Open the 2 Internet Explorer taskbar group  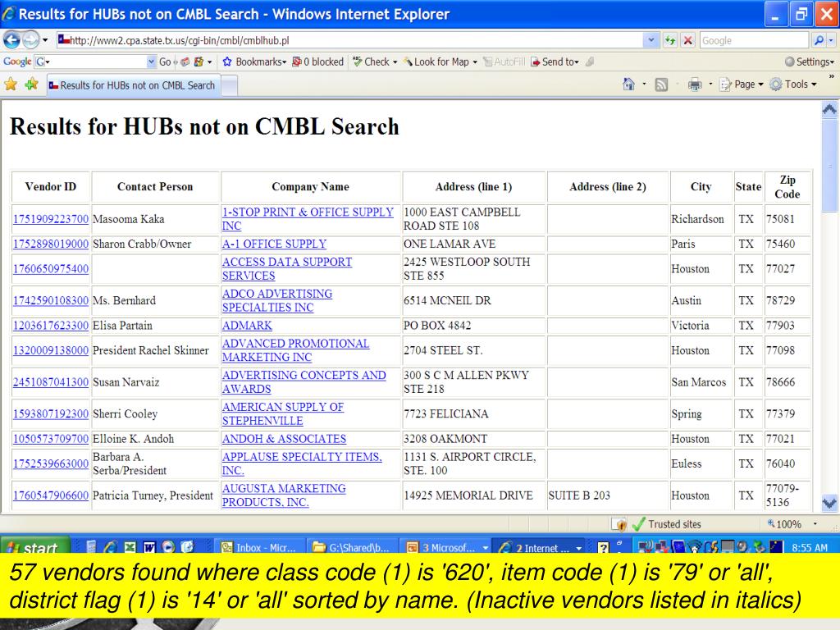[x=539, y=547]
